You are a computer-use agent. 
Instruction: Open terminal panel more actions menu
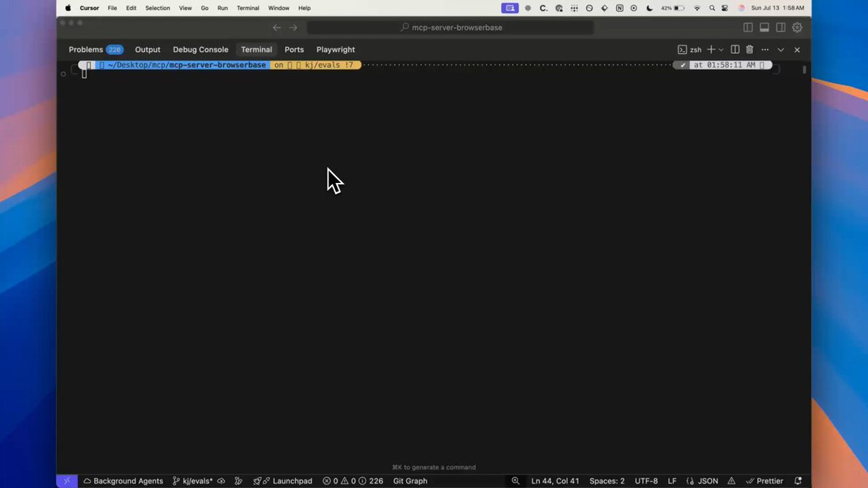765,50
